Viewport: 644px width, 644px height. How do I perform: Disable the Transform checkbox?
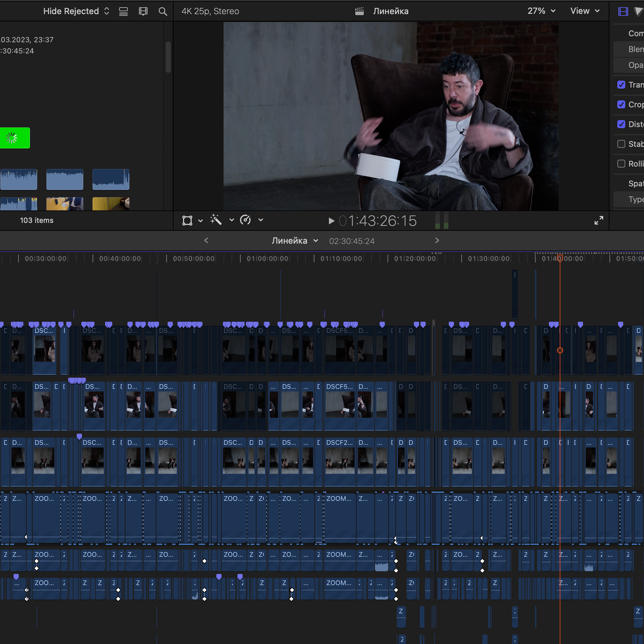621,85
